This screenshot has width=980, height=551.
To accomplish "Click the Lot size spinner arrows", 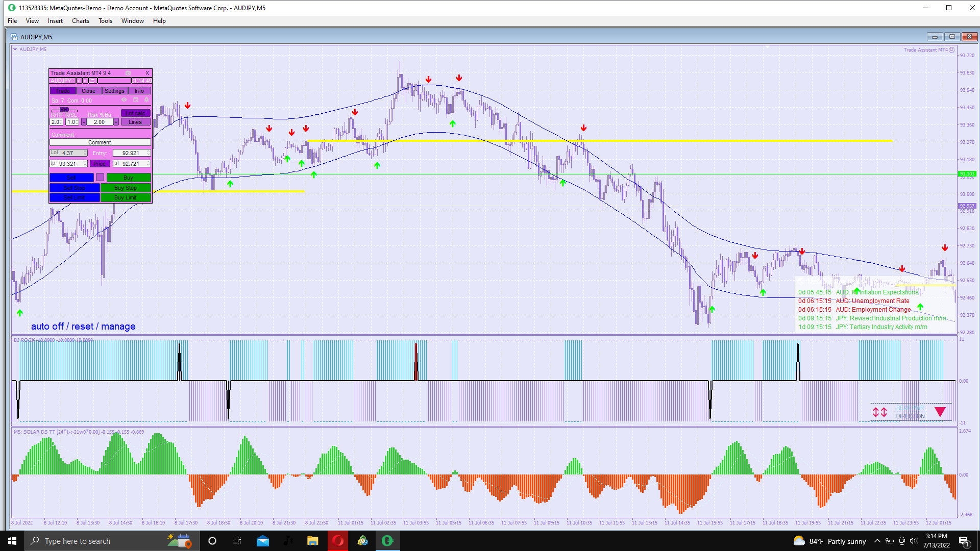I will click(x=85, y=153).
